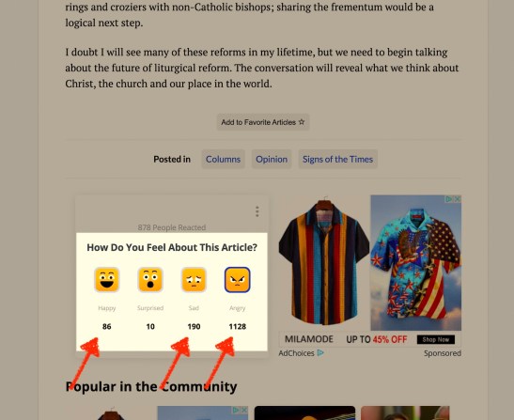Choose the Surprised face reaction
Image resolution: width=514 pixels, height=420 pixels.
(x=150, y=279)
